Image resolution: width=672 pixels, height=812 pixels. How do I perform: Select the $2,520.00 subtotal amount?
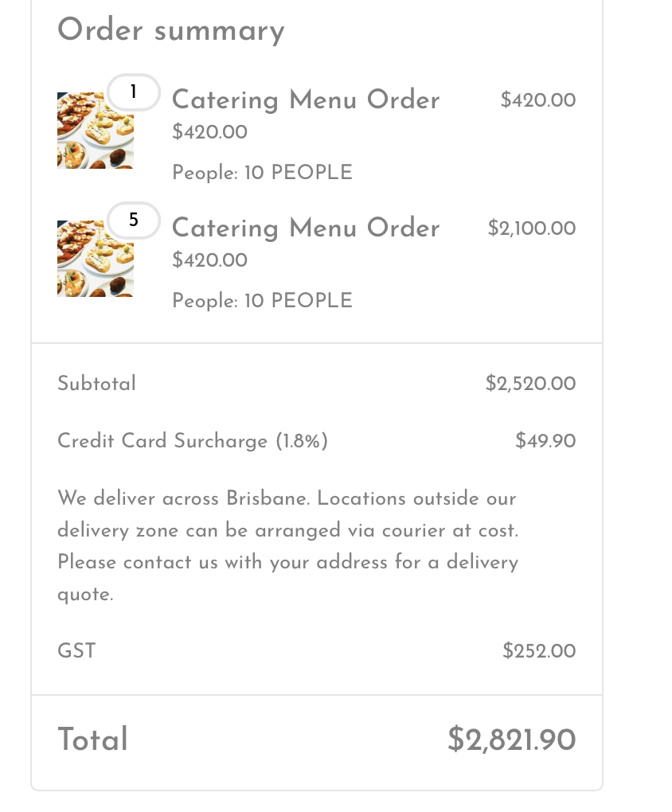[530, 384]
